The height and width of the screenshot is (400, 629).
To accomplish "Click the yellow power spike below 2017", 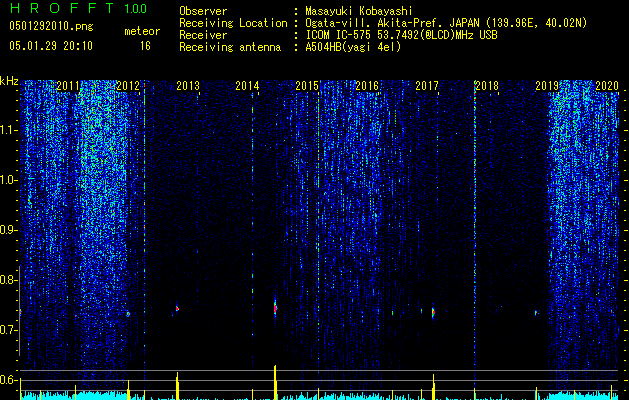I will [x=433, y=387].
